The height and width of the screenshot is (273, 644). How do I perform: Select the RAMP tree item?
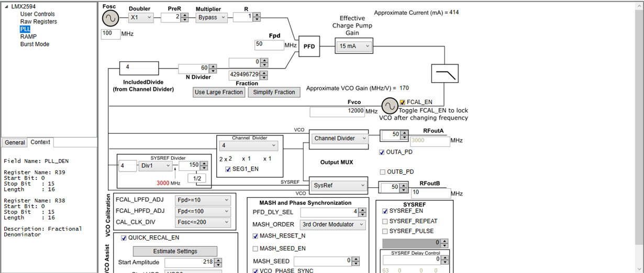tap(28, 37)
